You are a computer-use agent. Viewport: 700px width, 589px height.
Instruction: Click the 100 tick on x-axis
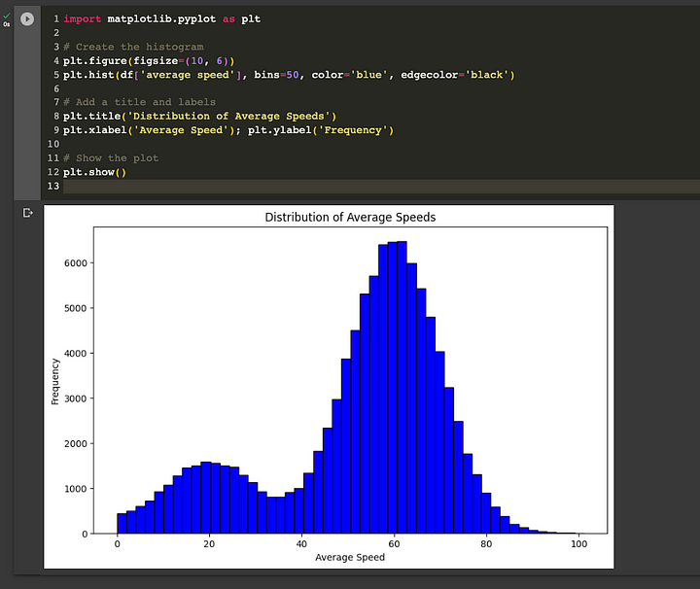(578, 544)
